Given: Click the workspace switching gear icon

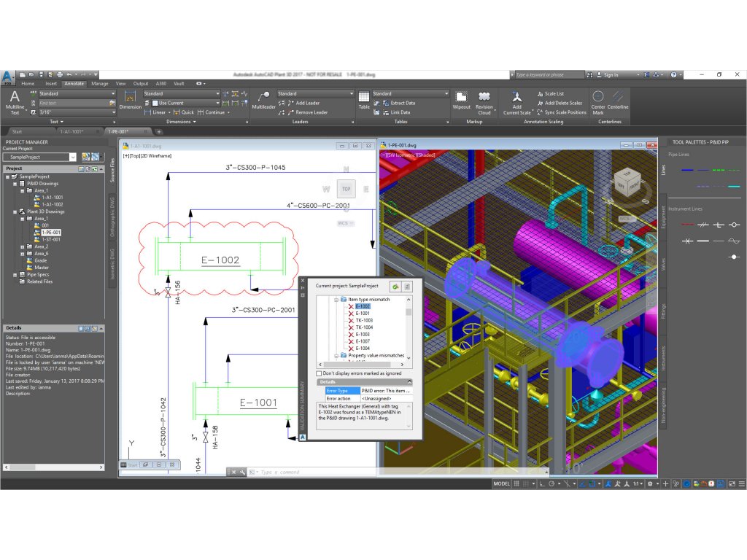Looking at the screenshot, I should (x=650, y=484).
